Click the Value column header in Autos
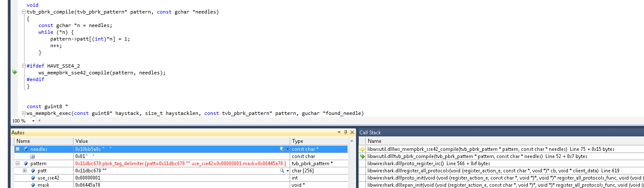 tap(182, 141)
